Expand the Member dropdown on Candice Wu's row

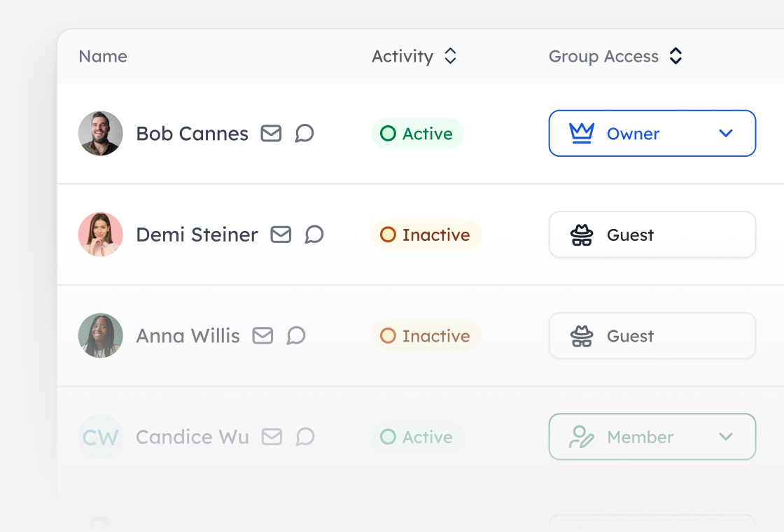coord(726,437)
